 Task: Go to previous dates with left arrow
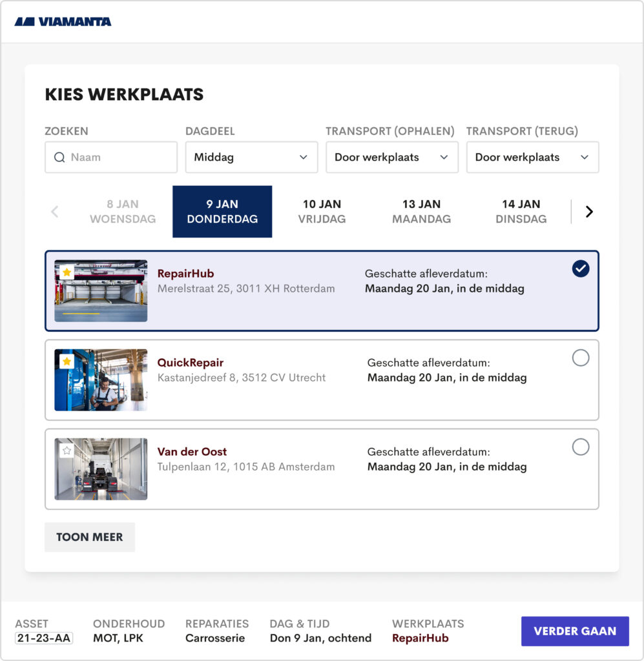pos(55,212)
